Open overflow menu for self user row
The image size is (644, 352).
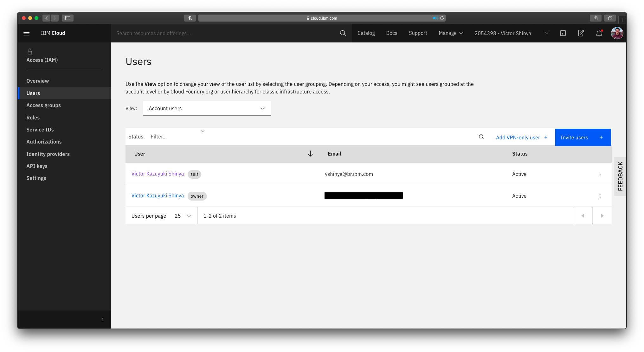pyautogui.click(x=600, y=174)
